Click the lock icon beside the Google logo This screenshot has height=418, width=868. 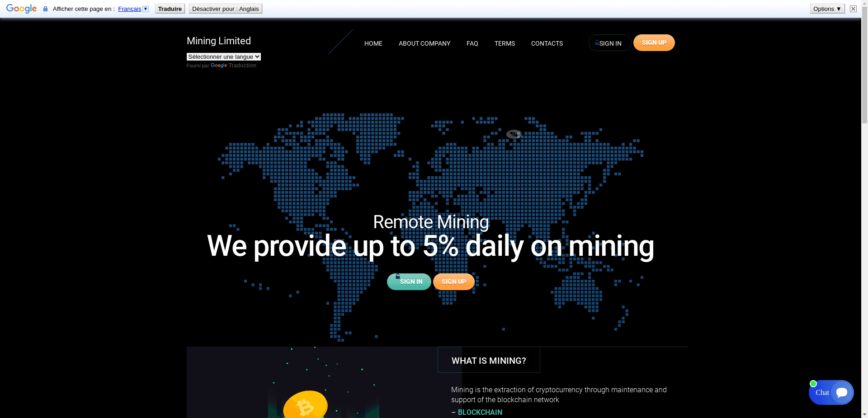[45, 8]
